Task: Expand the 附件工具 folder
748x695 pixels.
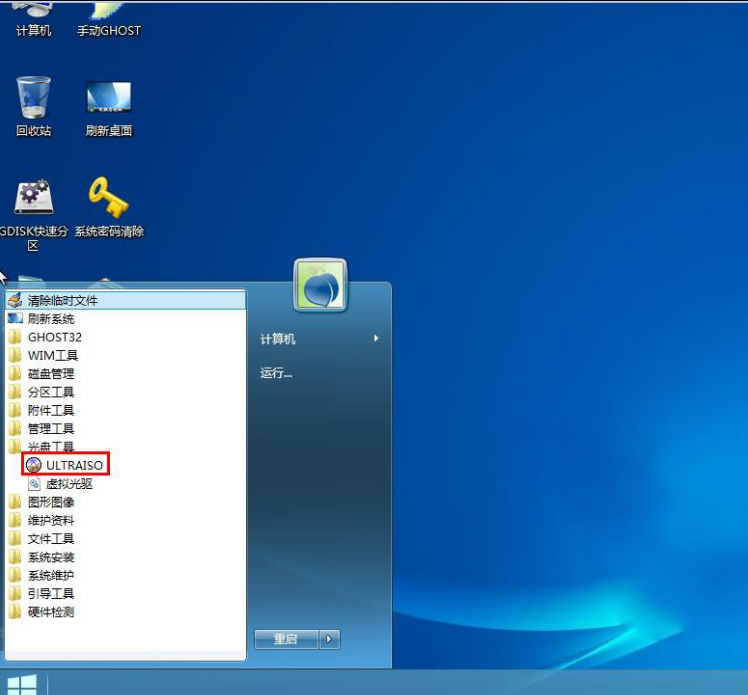Action: pyautogui.click(x=125, y=410)
